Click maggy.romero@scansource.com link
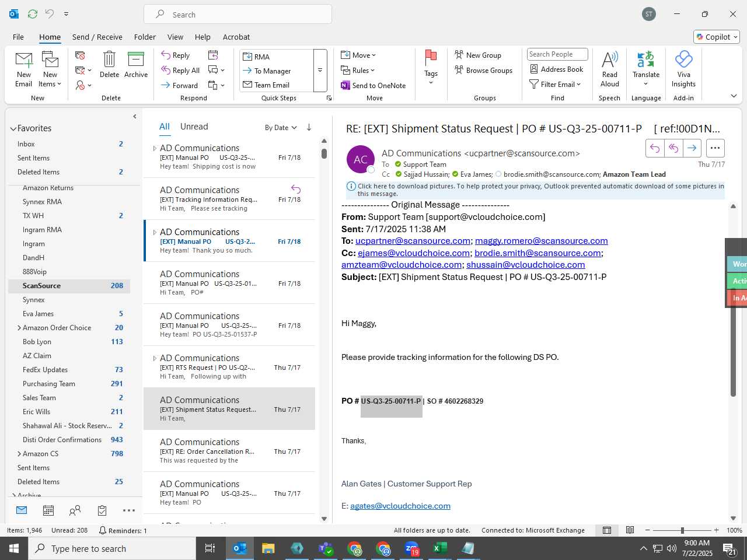747x560 pixels. pos(542,241)
